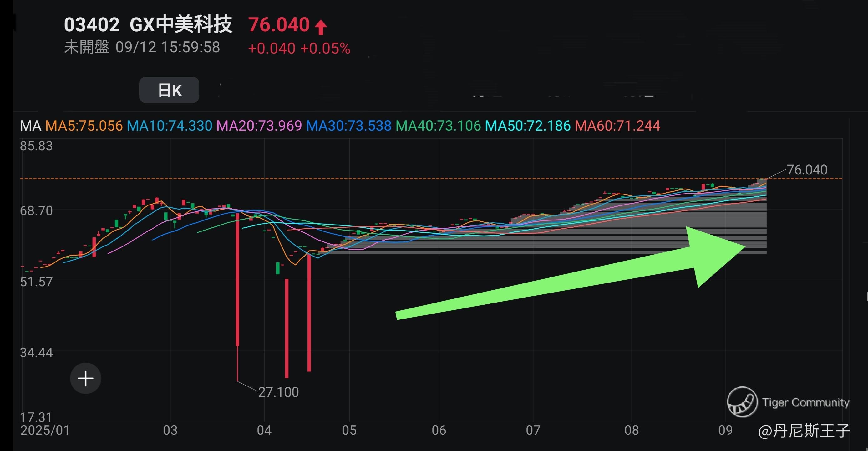Viewport: 868px width, 451px height.
Task: Toggle the MA20:73.969 pink indicator
Action: pyautogui.click(x=259, y=126)
